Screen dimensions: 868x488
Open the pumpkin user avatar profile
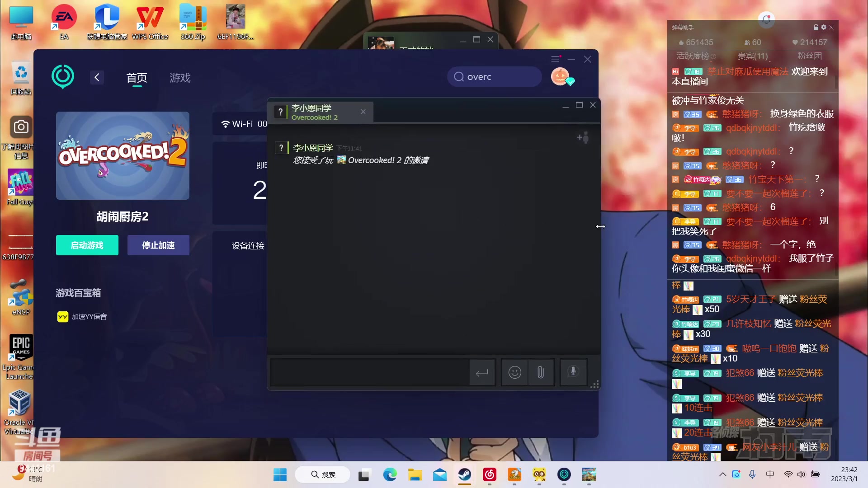[x=560, y=76]
